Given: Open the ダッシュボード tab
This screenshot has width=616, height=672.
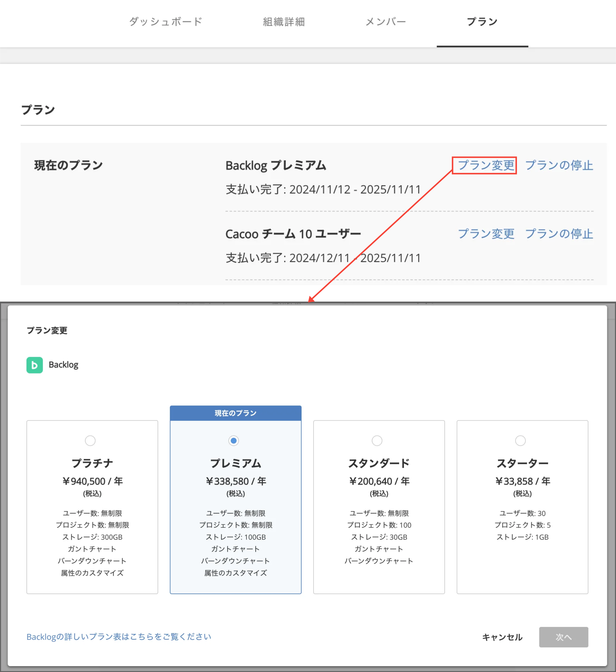Looking at the screenshot, I should 166,22.
